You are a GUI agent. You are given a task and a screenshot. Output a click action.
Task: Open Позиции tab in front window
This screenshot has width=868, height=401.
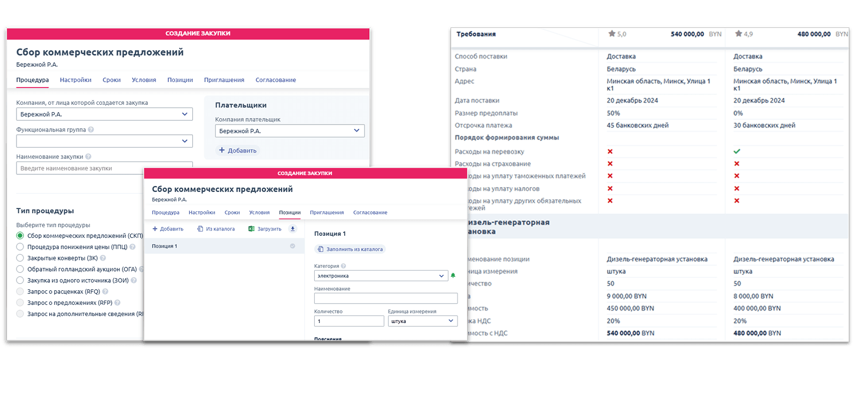click(290, 213)
